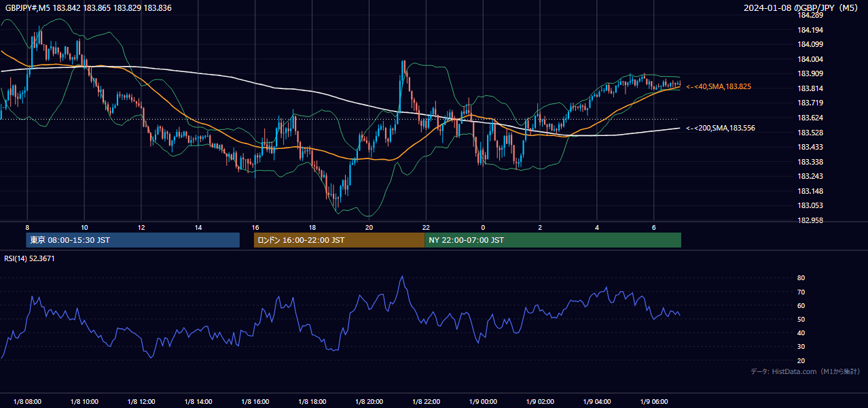Click price axis value 184.289

(810, 15)
